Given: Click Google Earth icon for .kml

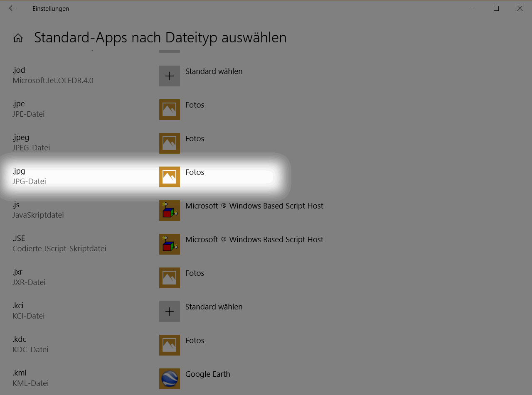Looking at the screenshot, I should pos(170,379).
